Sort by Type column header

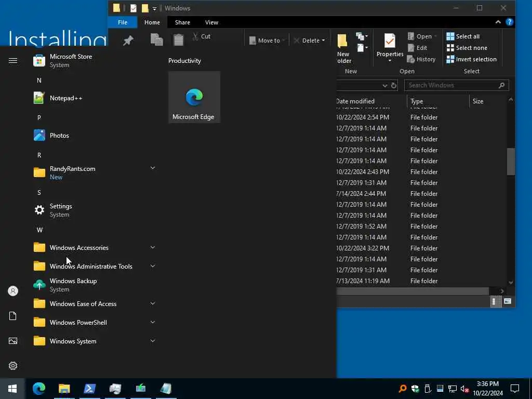437,101
